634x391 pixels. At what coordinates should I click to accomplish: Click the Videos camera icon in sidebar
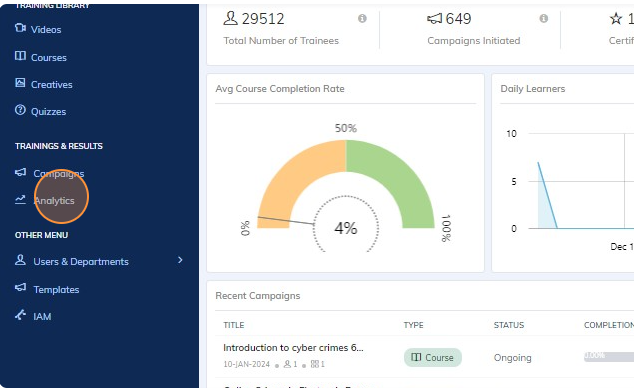(20, 28)
